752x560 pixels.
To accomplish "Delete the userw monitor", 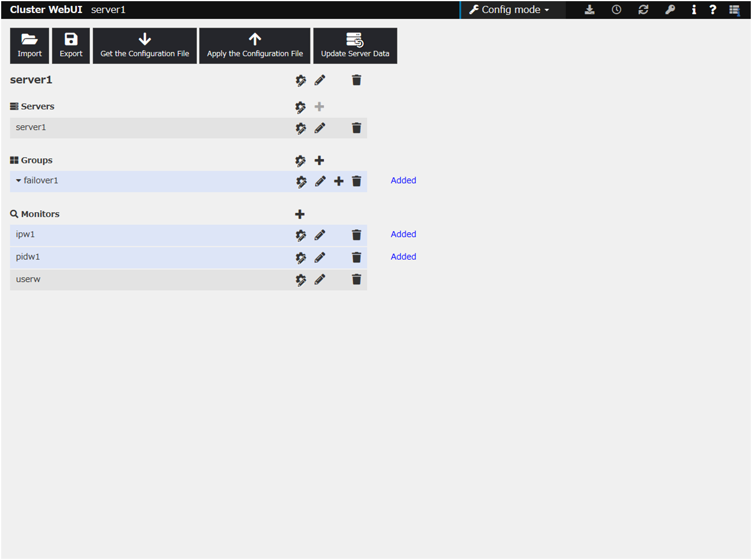I will tap(356, 279).
